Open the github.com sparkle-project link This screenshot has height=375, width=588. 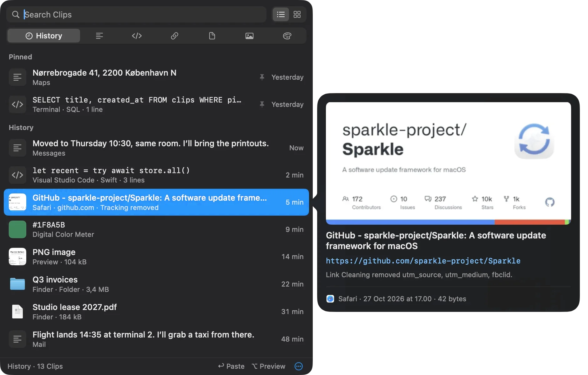point(423,261)
